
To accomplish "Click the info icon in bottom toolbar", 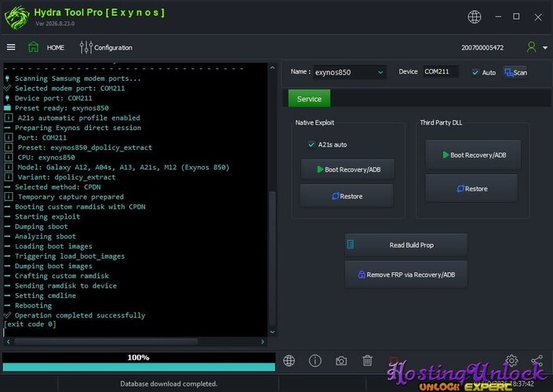I will coord(315,361).
